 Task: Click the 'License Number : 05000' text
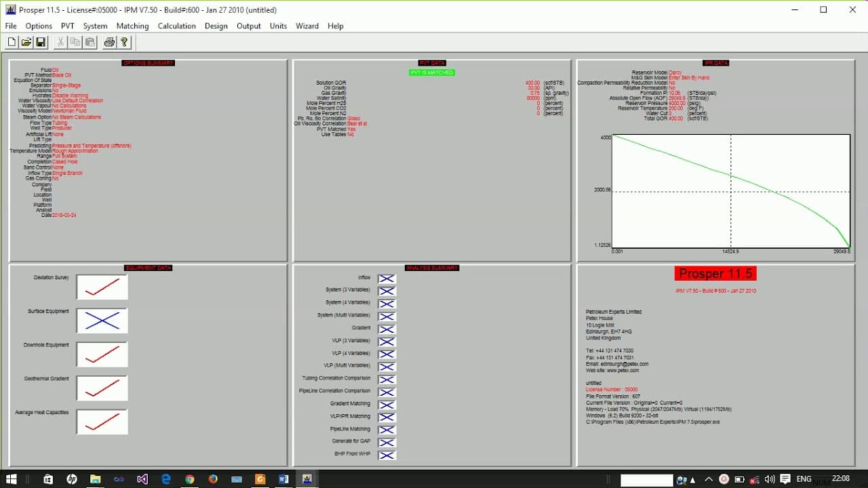pos(612,390)
